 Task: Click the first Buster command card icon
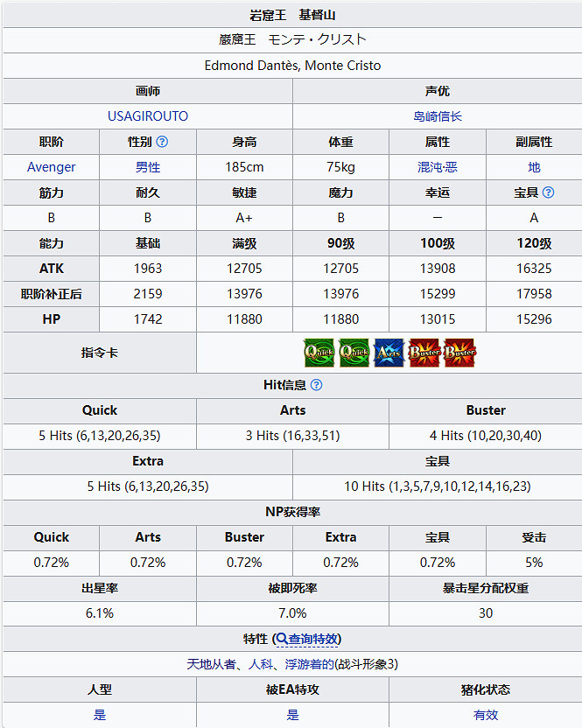pyautogui.click(x=424, y=353)
